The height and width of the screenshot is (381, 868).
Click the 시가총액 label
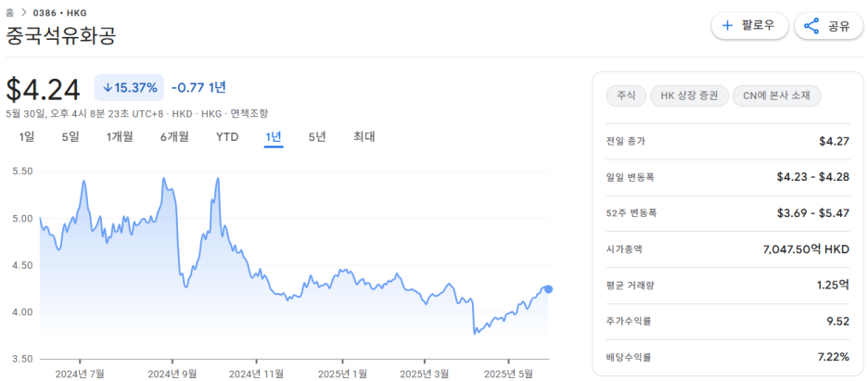click(x=624, y=249)
